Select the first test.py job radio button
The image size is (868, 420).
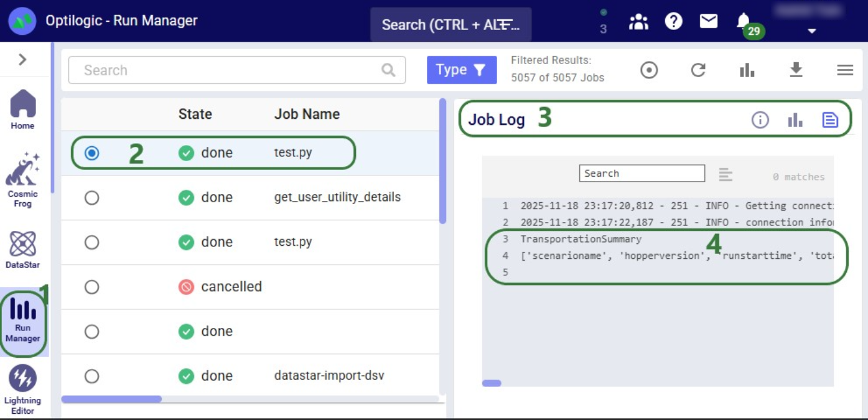[91, 152]
